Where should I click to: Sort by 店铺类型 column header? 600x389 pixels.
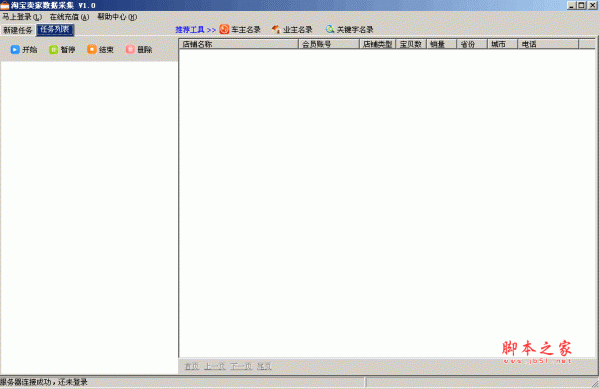pos(378,44)
